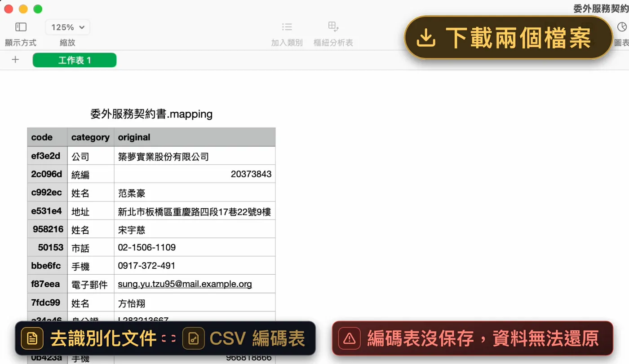Click code cell 50153
Viewport: 629px width, 364px height.
[x=47, y=247]
